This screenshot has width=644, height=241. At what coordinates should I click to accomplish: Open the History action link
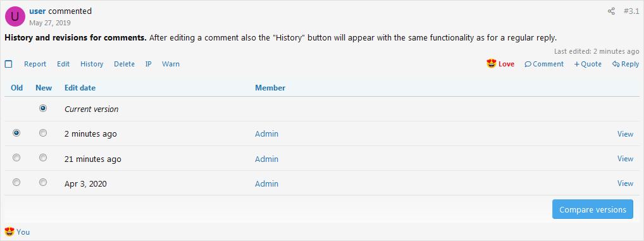tap(92, 64)
